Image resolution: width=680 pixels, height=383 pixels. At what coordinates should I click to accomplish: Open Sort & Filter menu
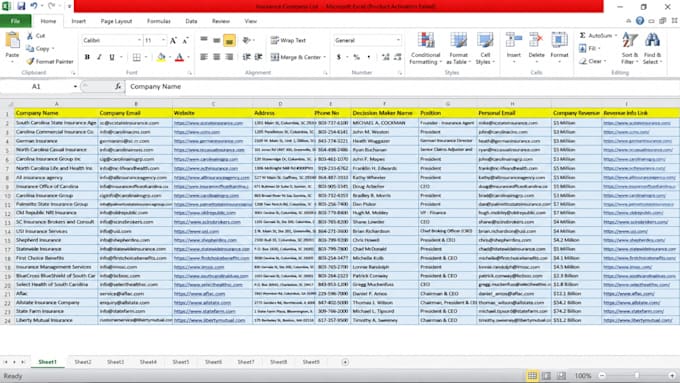pyautogui.click(x=630, y=48)
